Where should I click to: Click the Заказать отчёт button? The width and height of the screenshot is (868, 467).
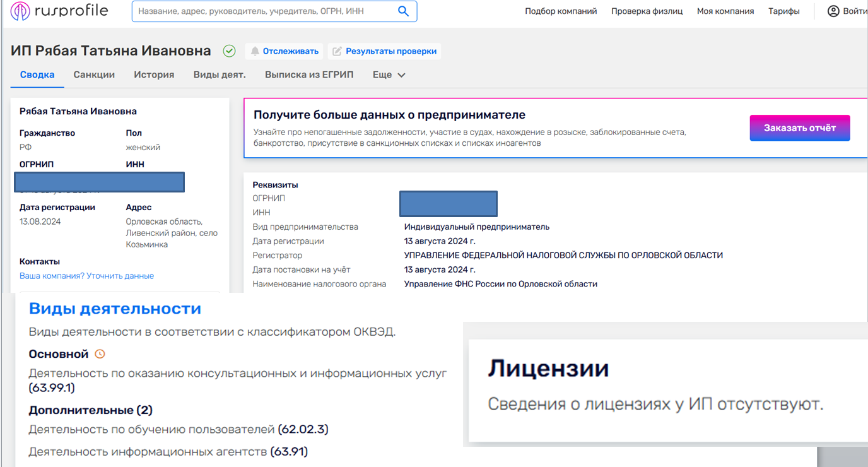tap(800, 127)
